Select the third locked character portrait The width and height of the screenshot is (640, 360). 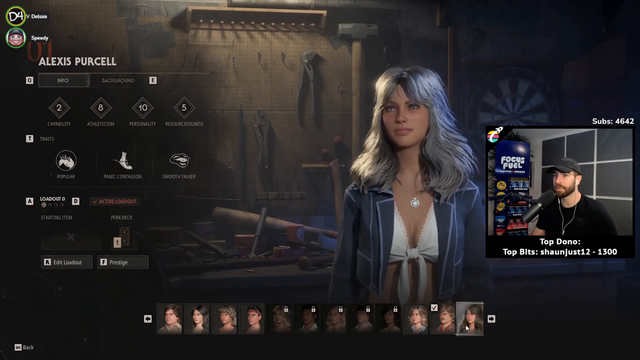[334, 319]
